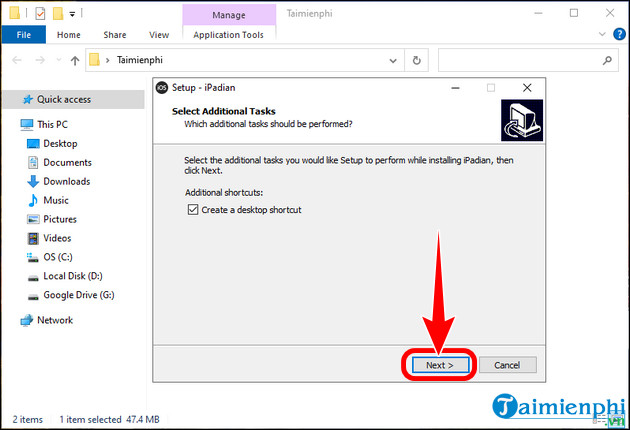The image size is (630, 430).
Task: Click the Quick access star icon
Action: [27, 99]
